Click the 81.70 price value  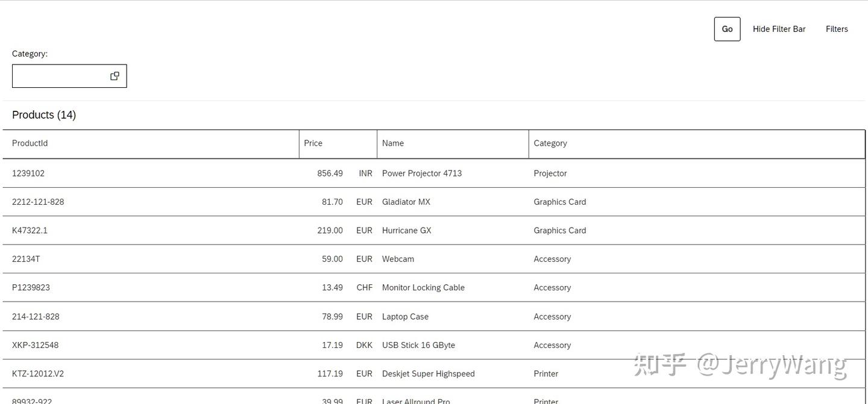pyautogui.click(x=332, y=202)
